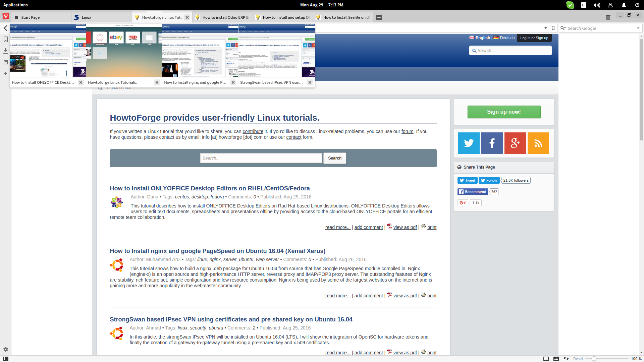Close the Howtoforge Linux Tutorials stacked preview
The width and height of the screenshot is (644, 362).
point(157,82)
